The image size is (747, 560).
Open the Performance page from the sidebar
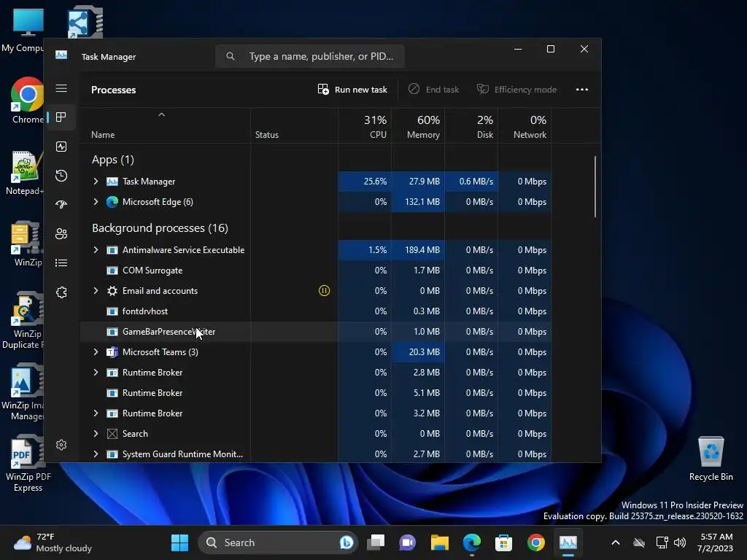(61, 147)
